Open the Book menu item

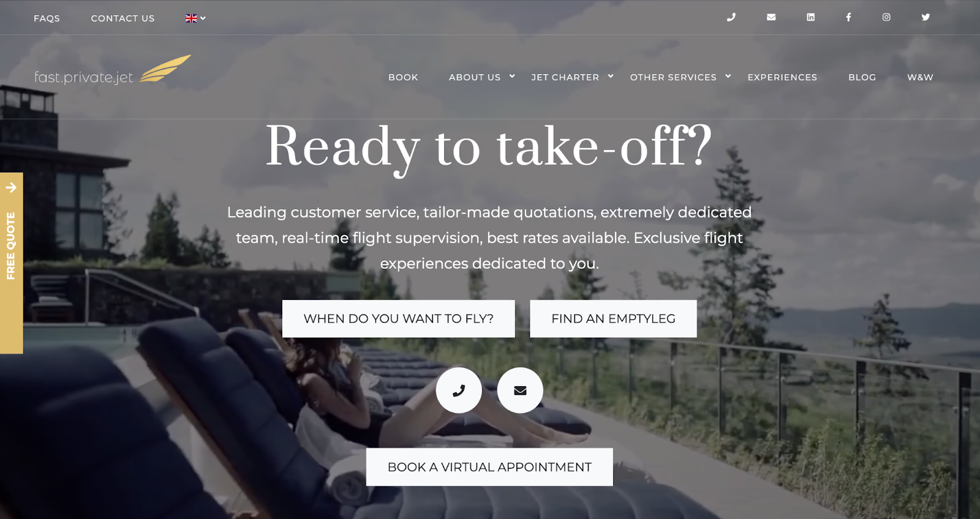[x=403, y=77]
